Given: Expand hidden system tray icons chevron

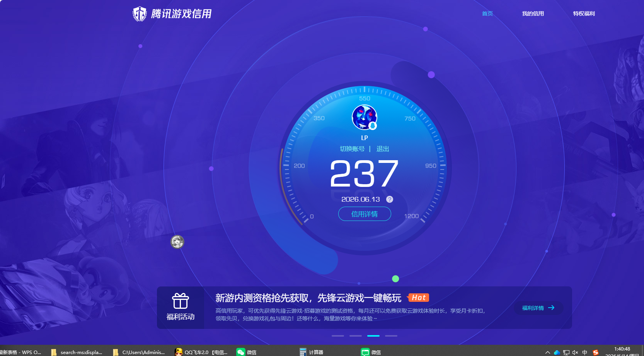Looking at the screenshot, I should (x=548, y=353).
